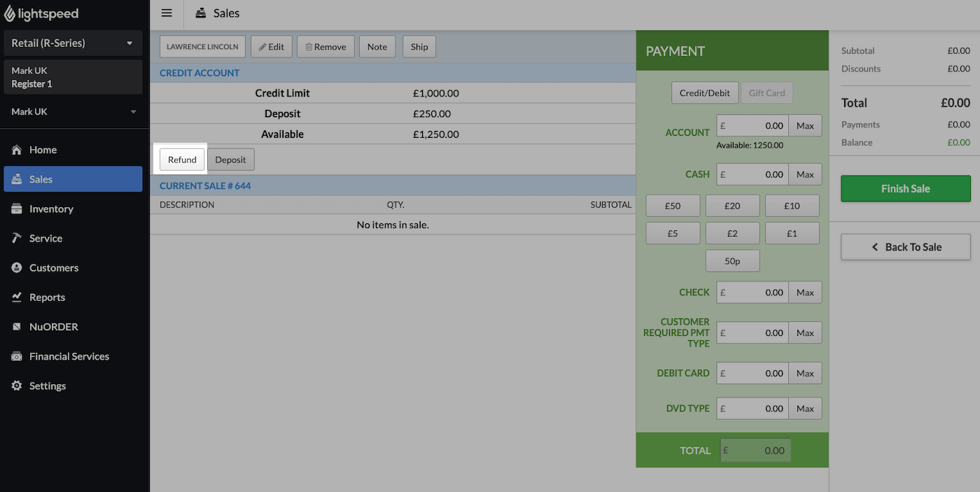This screenshot has width=980, height=492.
Task: Open NuORDER from the sidebar
Action: 53,327
